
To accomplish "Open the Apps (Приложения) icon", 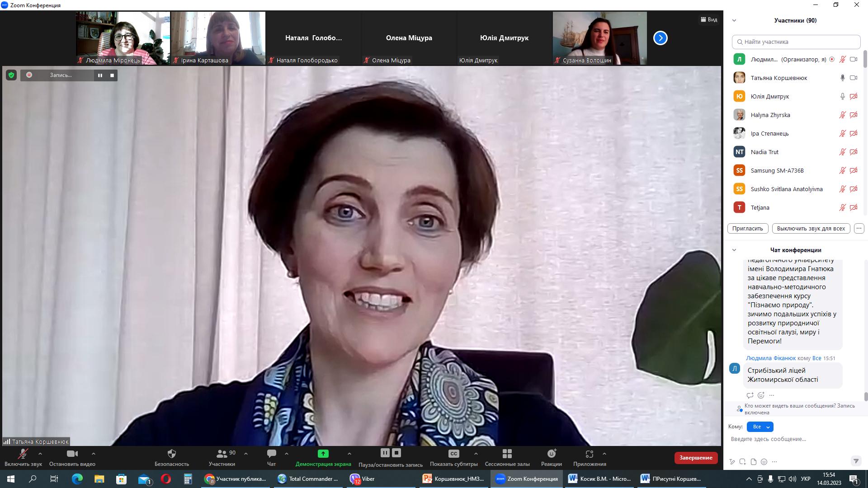I will pos(589,454).
